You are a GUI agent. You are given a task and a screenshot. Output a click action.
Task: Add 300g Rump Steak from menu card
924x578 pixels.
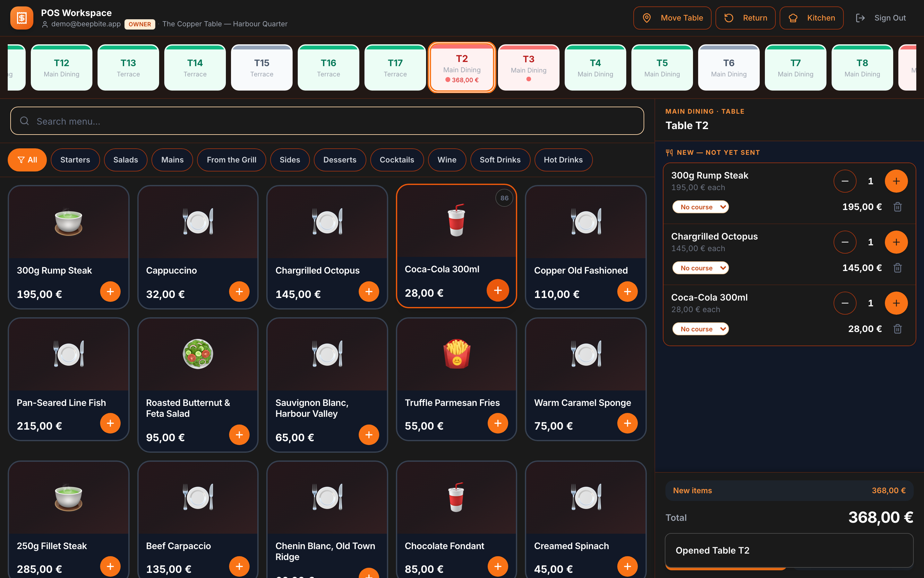click(x=110, y=292)
